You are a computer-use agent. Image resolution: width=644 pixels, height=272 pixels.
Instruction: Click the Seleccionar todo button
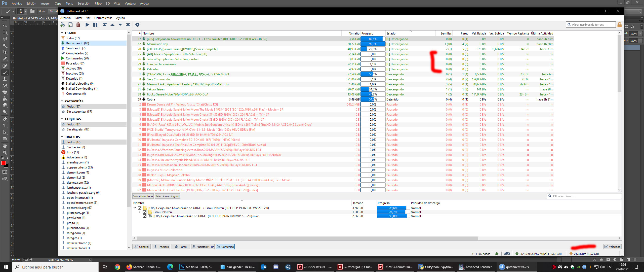pyautogui.click(x=143, y=196)
